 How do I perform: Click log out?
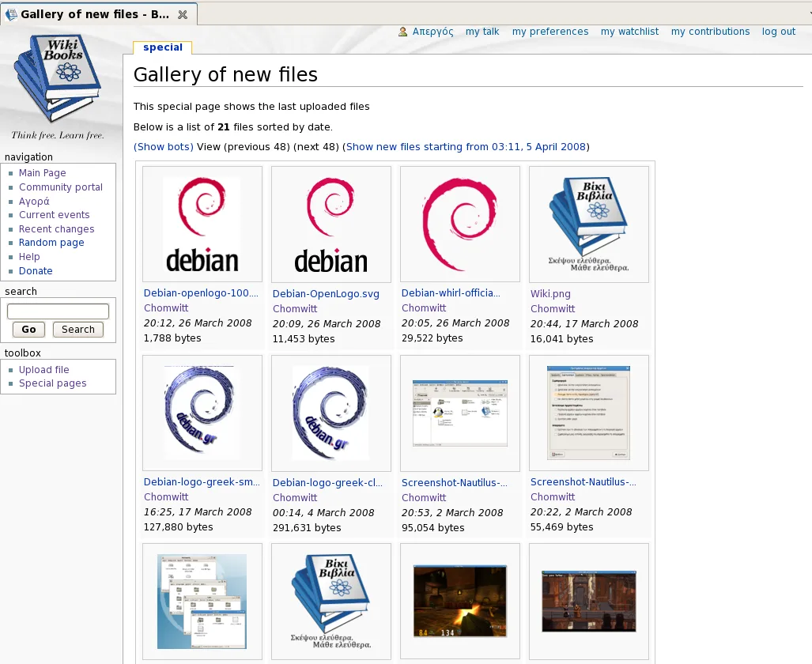(778, 32)
